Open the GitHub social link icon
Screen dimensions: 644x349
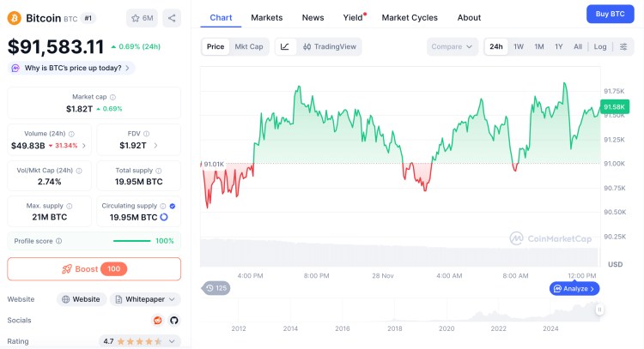click(x=173, y=320)
